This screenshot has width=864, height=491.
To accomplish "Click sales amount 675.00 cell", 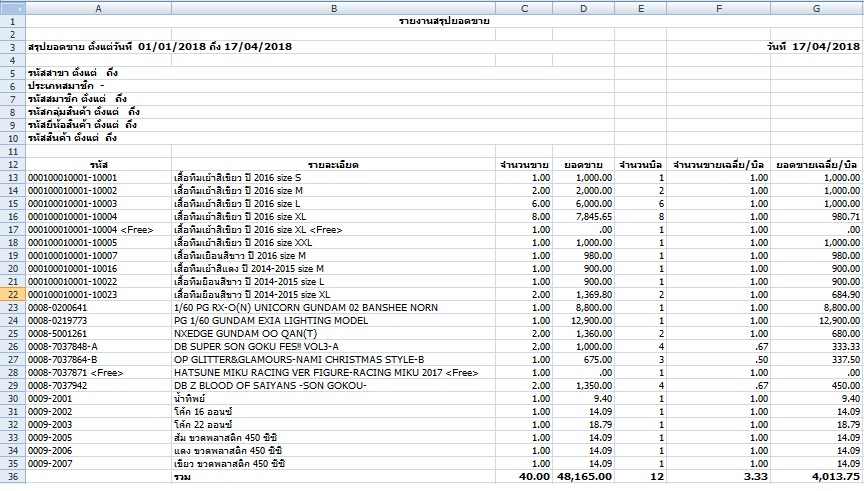I will [x=583, y=360].
